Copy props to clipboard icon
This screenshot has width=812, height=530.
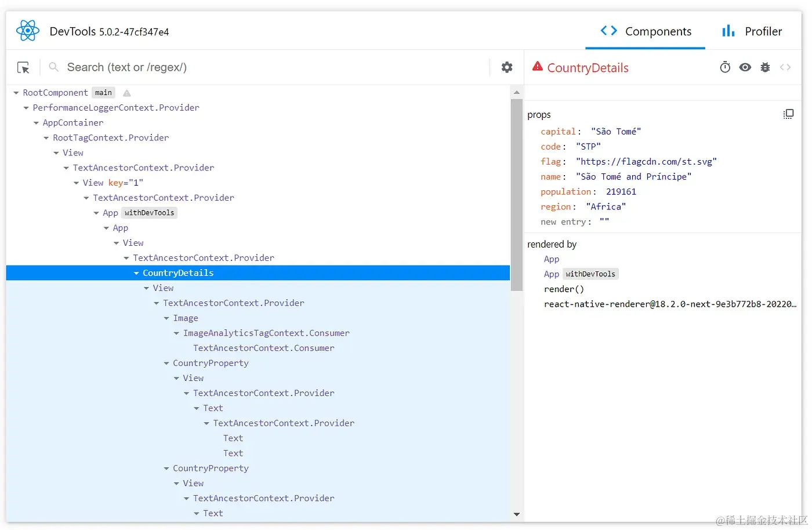click(x=788, y=114)
